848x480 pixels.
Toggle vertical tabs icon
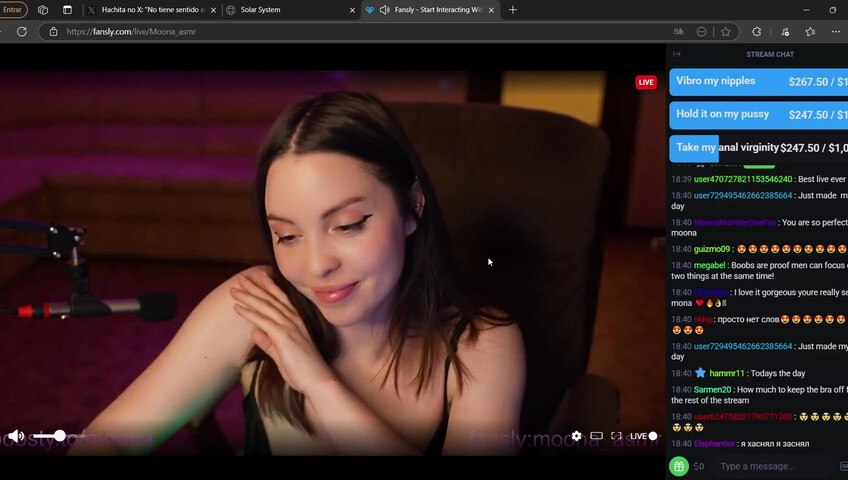coord(67,10)
